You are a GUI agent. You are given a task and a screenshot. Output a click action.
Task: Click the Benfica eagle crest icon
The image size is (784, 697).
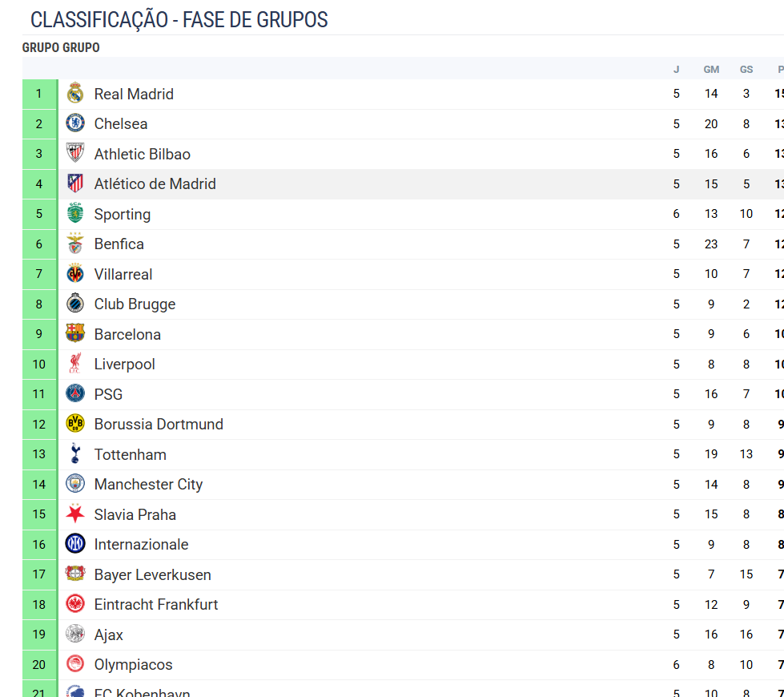tap(75, 244)
